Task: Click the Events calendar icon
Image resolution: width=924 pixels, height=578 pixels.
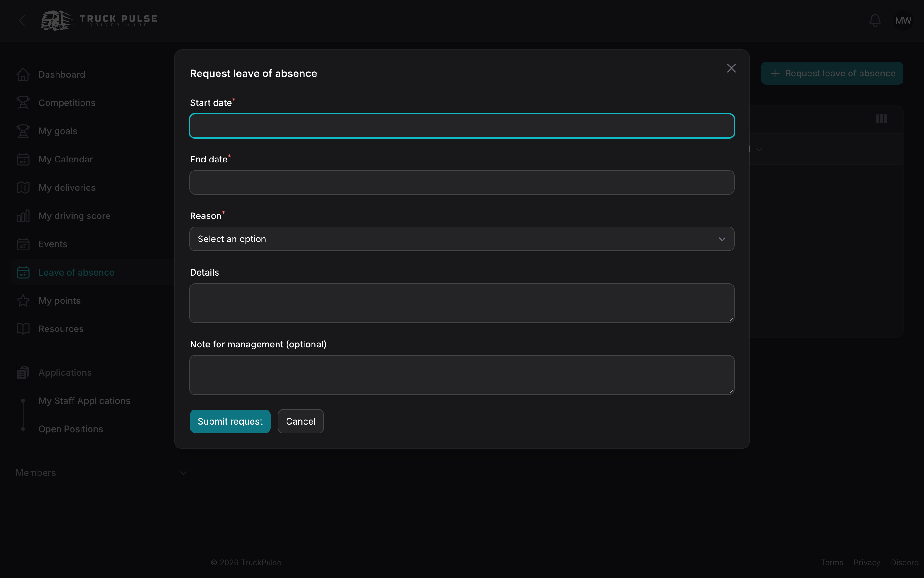Action: (23, 244)
